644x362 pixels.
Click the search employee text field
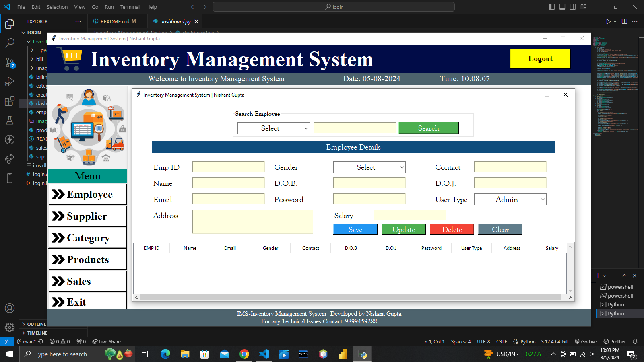click(355, 128)
